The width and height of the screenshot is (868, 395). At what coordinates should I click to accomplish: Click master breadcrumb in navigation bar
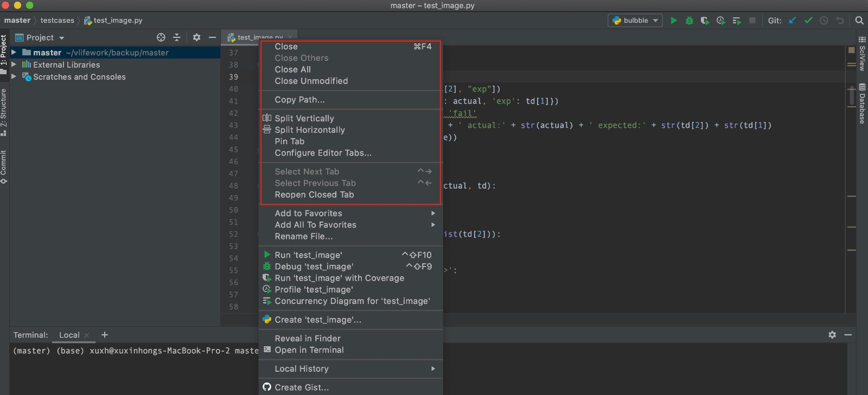coord(17,20)
